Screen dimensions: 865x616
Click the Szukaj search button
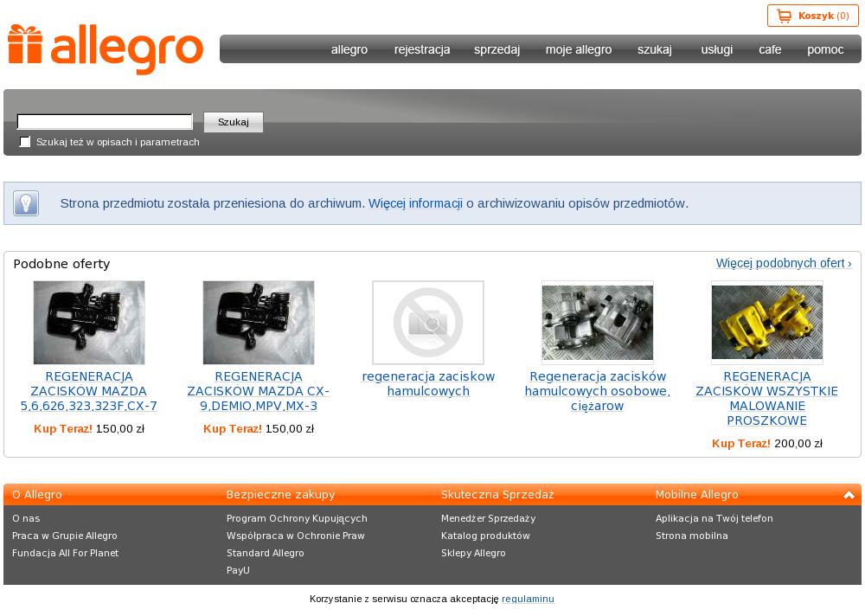234,122
